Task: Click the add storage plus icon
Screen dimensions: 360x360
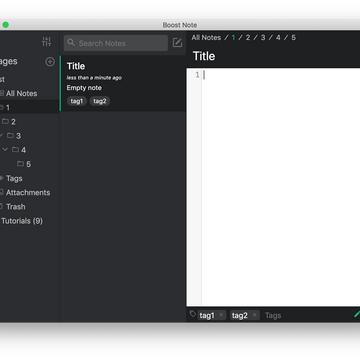Action: pyautogui.click(x=50, y=62)
